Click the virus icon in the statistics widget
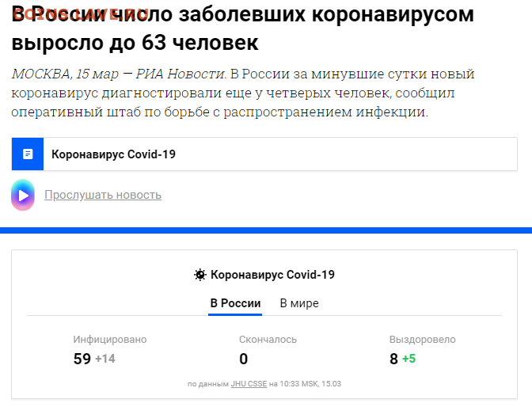Viewport: 532px width, 407px height. pos(199,275)
